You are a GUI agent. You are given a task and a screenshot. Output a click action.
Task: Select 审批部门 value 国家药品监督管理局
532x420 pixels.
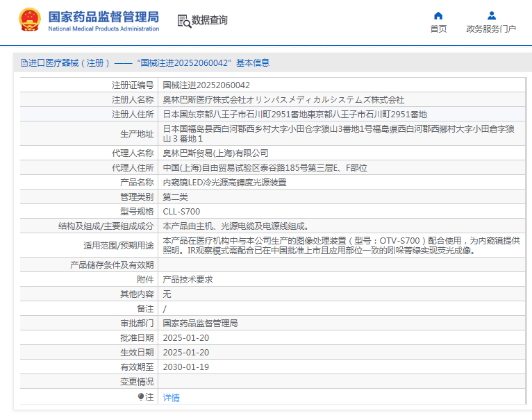pyautogui.click(x=200, y=323)
